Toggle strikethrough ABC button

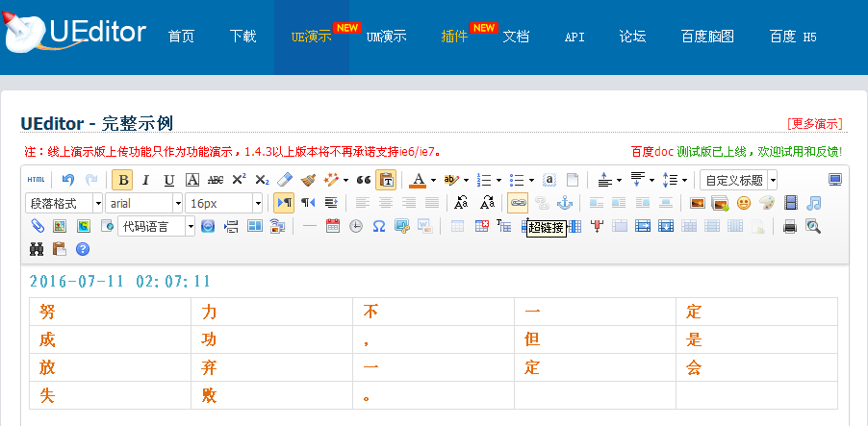216,180
